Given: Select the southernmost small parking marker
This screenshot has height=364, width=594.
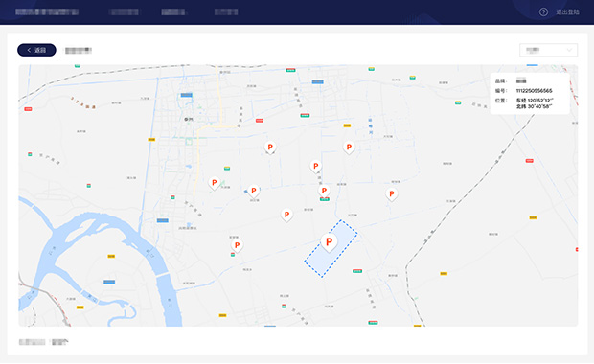Looking at the screenshot, I should point(238,246).
